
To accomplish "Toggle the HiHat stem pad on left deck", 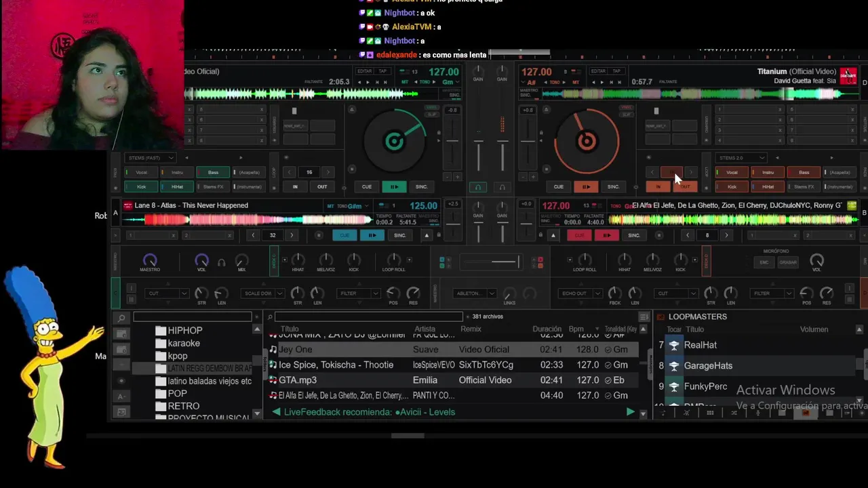I will (x=177, y=186).
